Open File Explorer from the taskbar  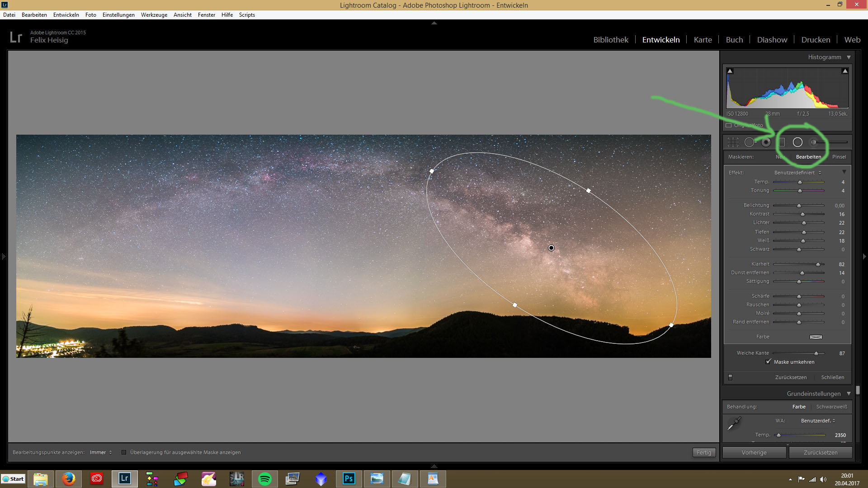(41, 479)
